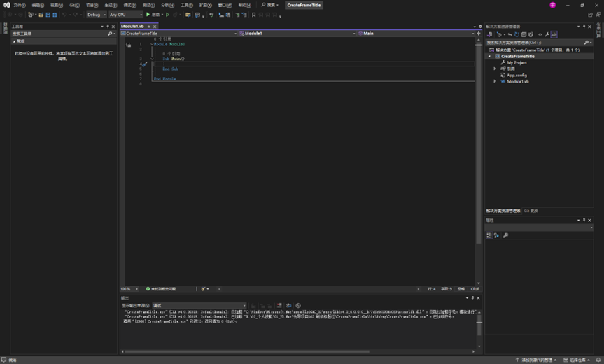
Task: Collapse the CreateFrameTitle project node
Action: (x=490, y=56)
